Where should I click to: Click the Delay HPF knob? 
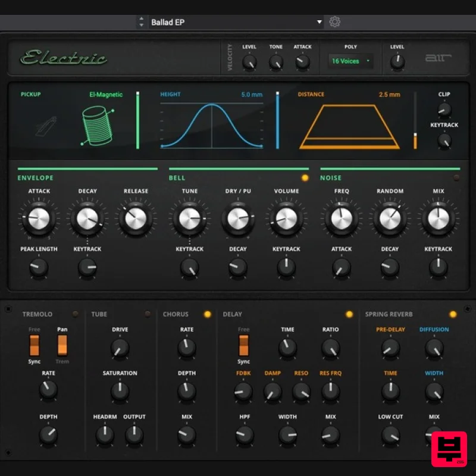(245, 435)
